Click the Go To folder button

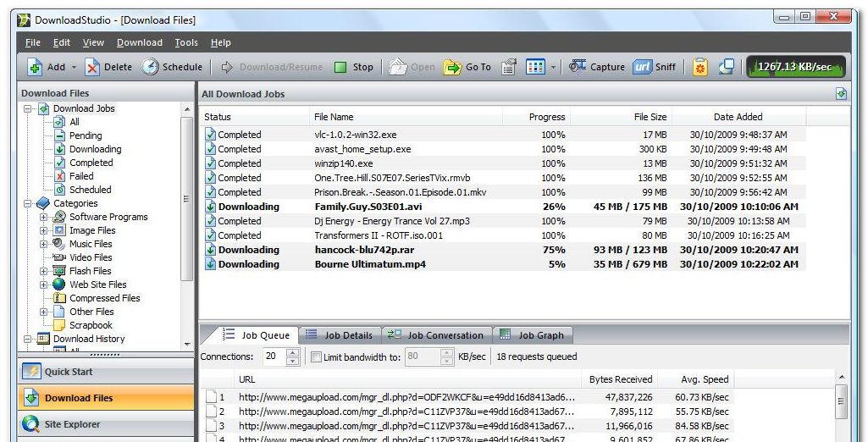[x=467, y=68]
